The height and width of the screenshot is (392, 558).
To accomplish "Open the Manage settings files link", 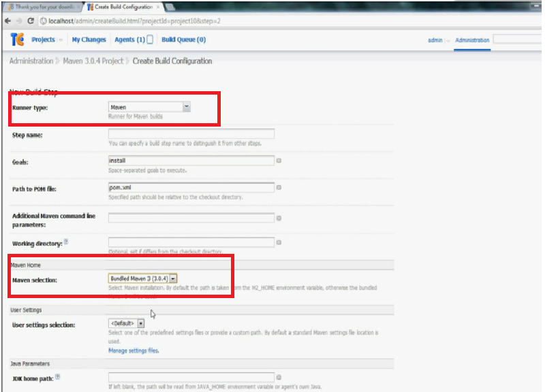I will (134, 350).
